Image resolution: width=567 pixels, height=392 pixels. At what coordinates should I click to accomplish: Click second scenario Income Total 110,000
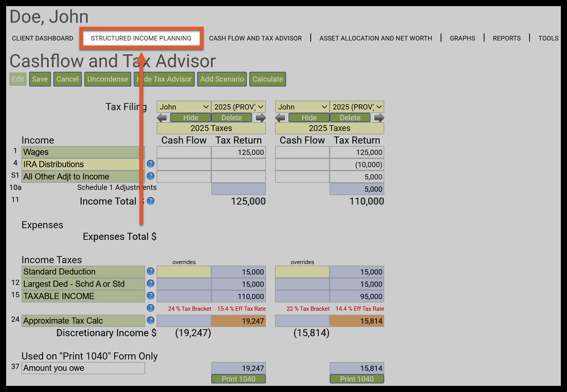367,201
